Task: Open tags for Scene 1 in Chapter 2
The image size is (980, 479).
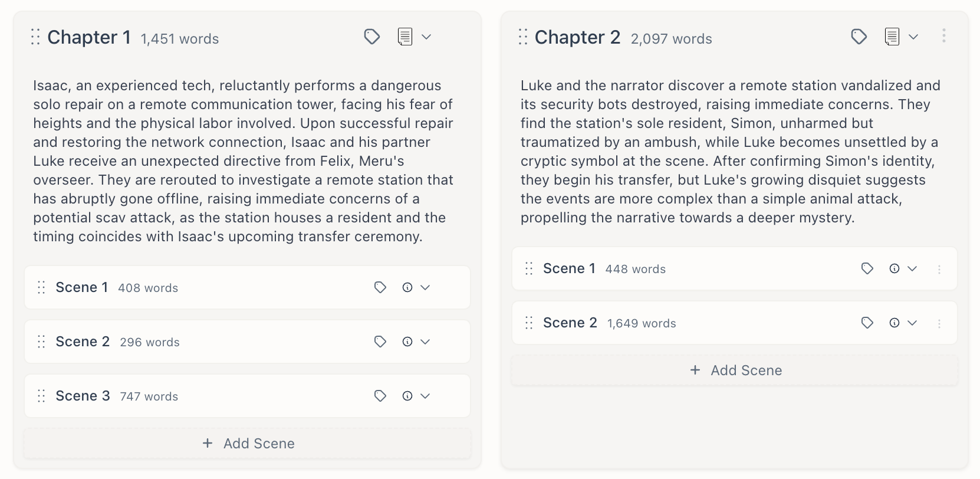Action: 867,268
